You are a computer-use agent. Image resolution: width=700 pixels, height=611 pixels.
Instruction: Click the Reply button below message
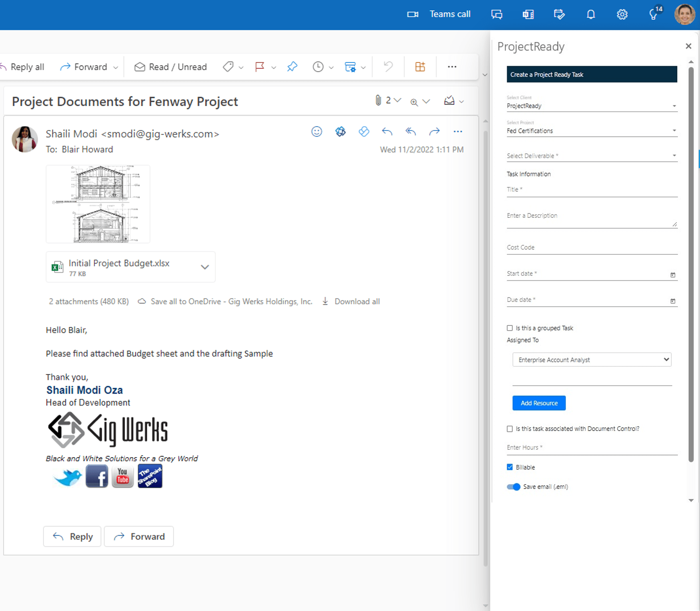pos(72,537)
